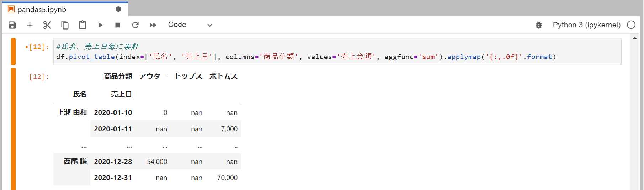The width and height of the screenshot is (644, 190).
Task: Click the トップス column header
Action: [188, 76]
